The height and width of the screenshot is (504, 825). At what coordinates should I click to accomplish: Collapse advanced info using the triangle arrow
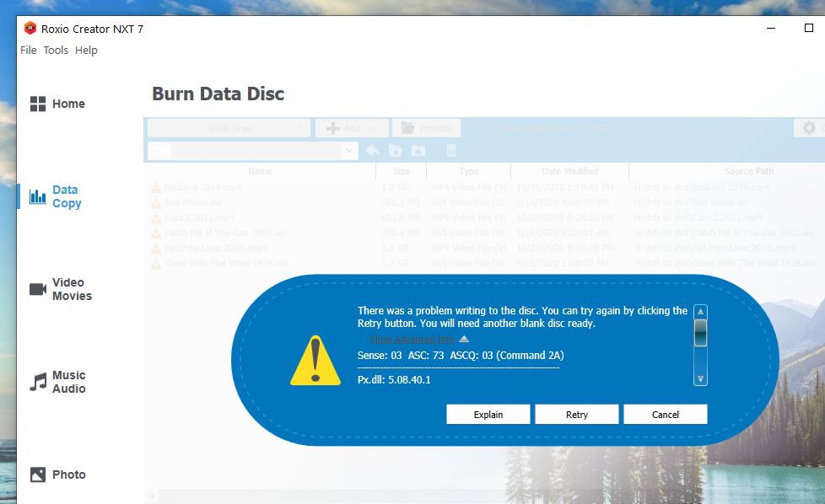point(464,339)
